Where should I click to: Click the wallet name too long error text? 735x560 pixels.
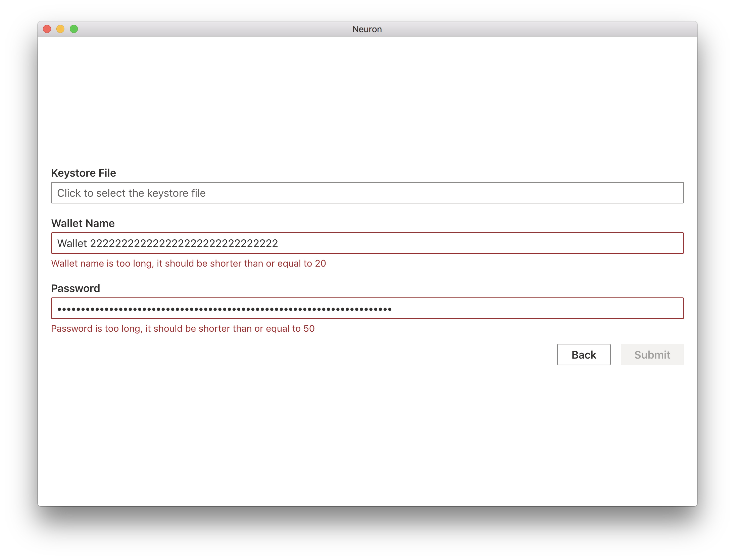point(188,263)
